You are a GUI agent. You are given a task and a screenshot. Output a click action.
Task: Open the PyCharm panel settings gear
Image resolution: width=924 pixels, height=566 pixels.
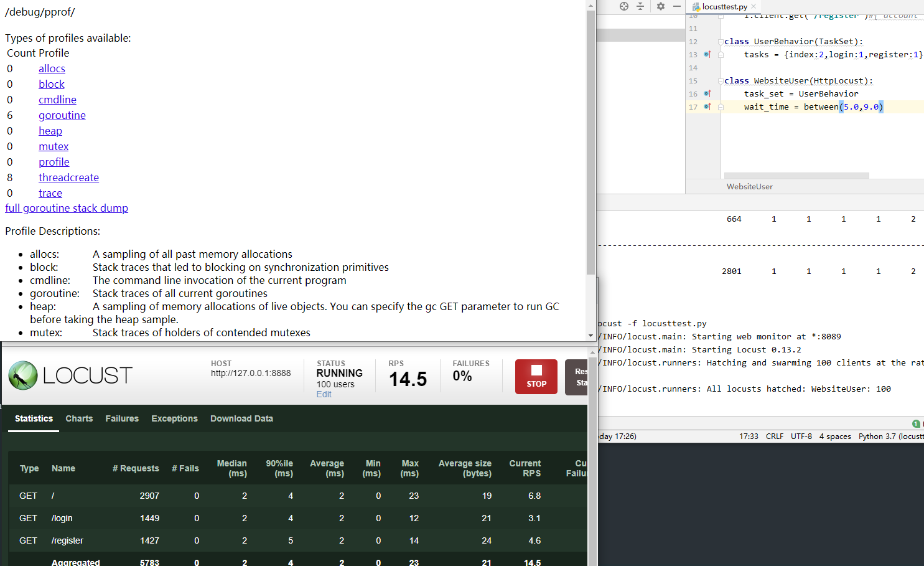(660, 6)
